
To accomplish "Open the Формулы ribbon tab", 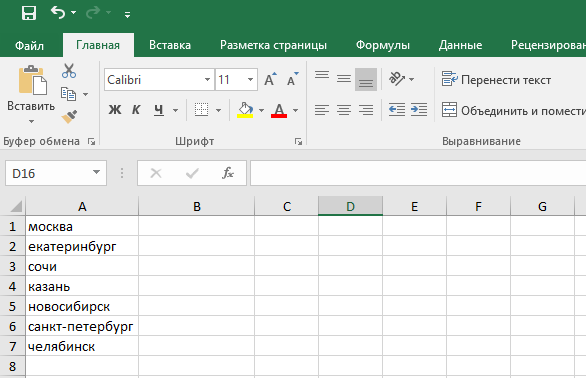I will 383,45.
